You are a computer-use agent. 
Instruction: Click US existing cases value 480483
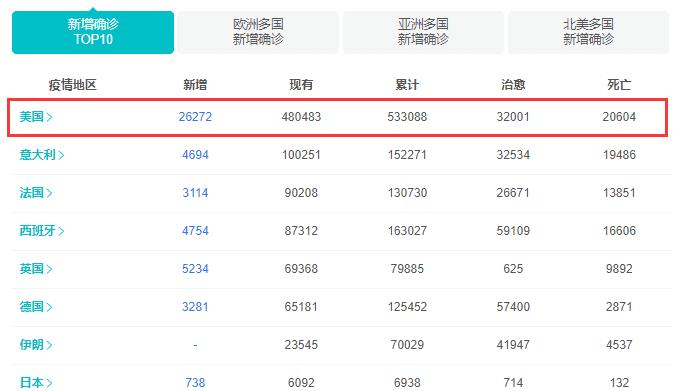tap(301, 117)
